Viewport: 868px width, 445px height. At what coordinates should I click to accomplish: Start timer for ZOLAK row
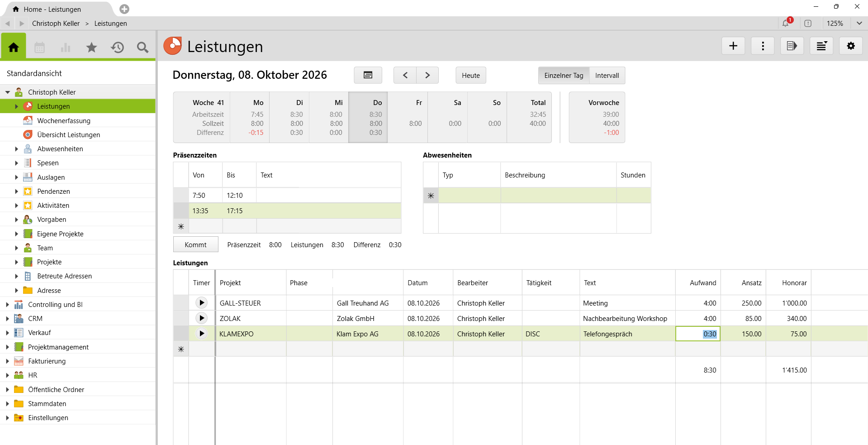202,318
